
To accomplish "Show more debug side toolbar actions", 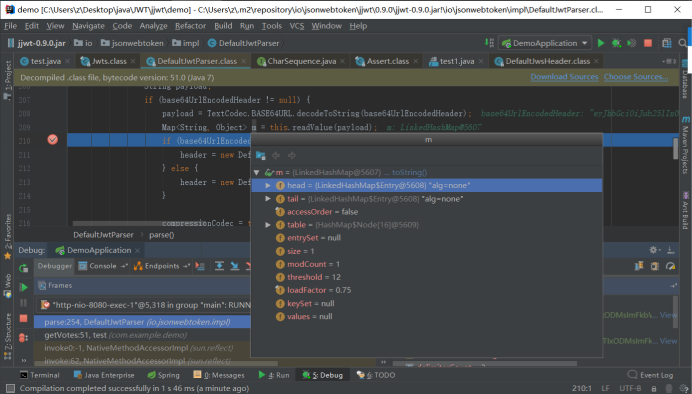I will tap(23, 360).
